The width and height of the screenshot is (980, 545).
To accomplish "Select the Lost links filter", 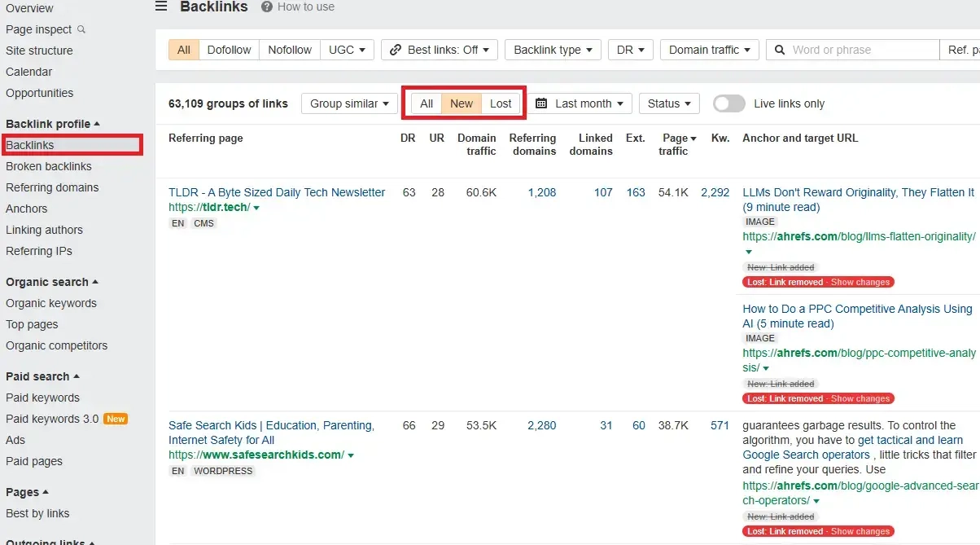I will pos(501,103).
